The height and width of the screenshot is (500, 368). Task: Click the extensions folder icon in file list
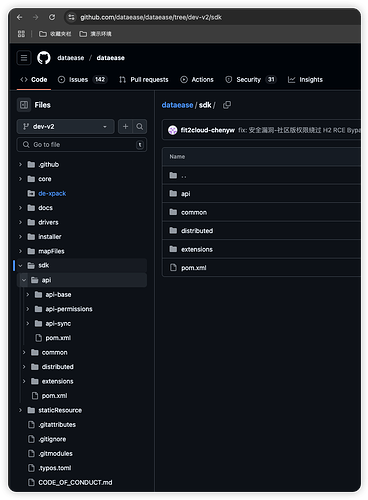(x=173, y=249)
